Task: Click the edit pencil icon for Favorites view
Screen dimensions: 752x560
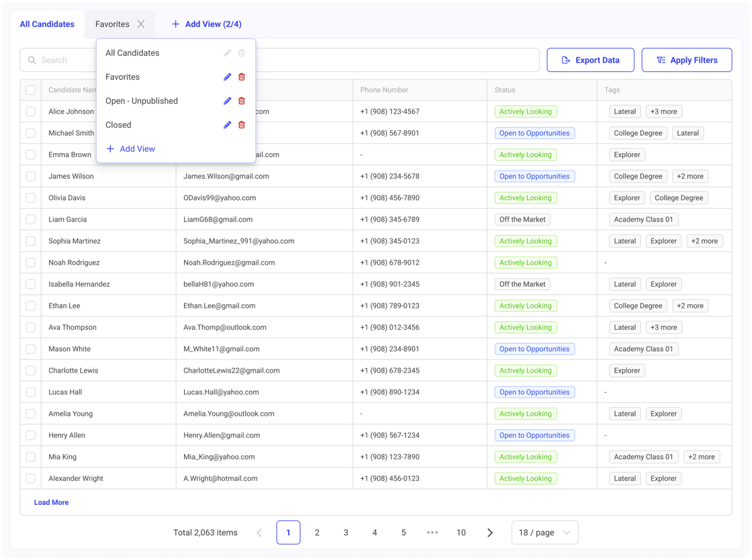Action: click(227, 77)
